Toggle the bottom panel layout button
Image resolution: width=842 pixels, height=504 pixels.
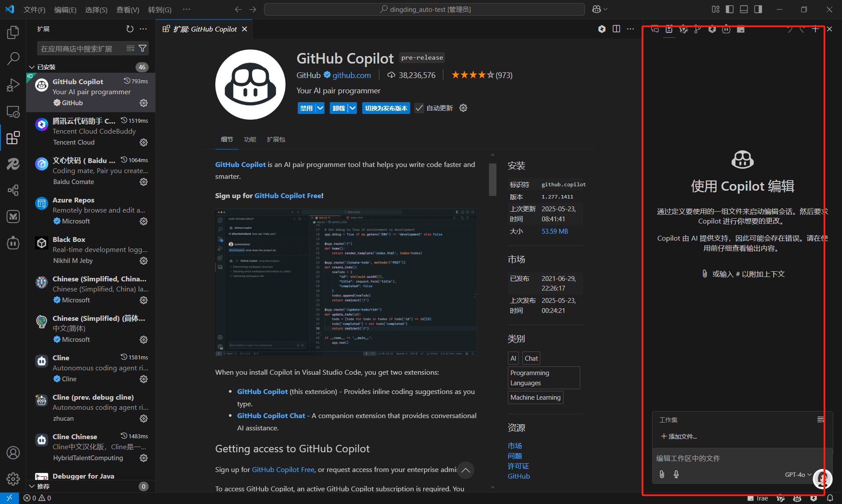tap(744, 9)
